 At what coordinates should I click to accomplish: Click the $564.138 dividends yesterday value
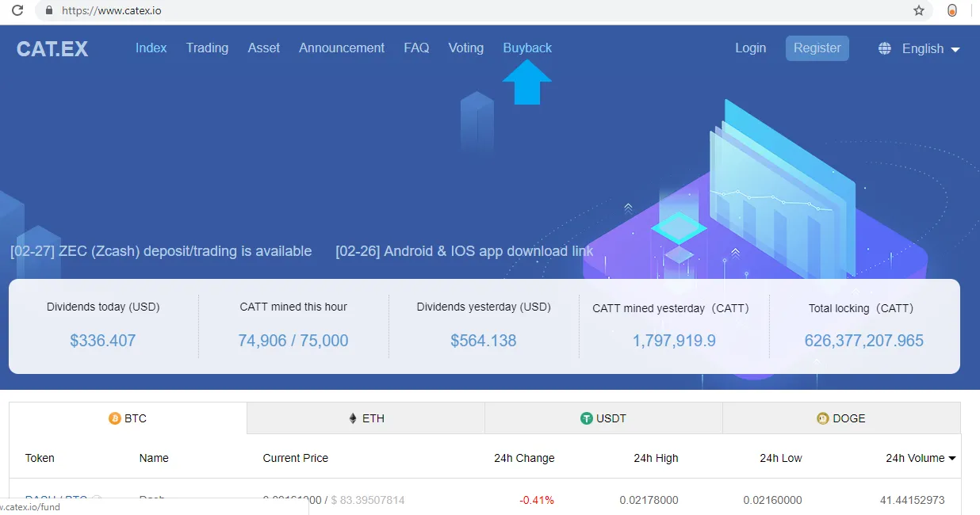[484, 341]
